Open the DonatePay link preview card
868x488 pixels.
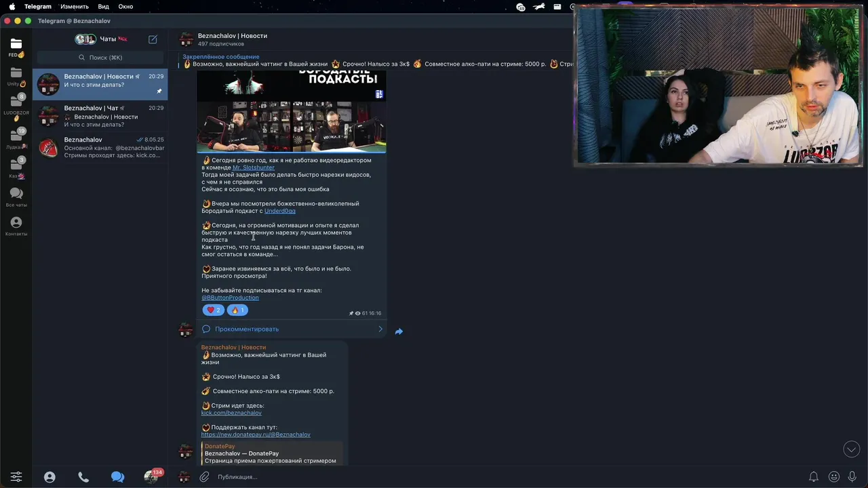pos(272,453)
